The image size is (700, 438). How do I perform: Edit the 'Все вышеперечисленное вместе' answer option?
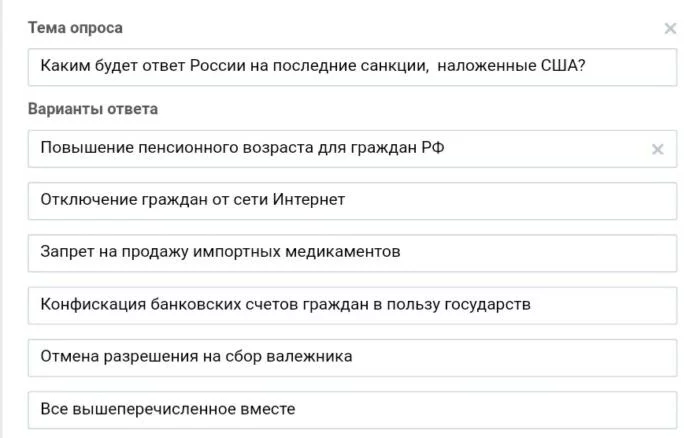pos(352,410)
